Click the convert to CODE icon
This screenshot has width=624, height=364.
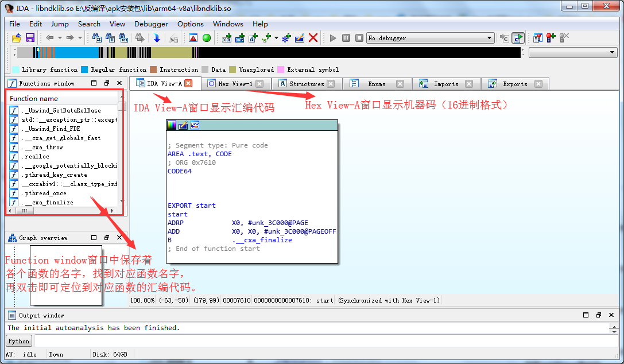click(x=227, y=38)
